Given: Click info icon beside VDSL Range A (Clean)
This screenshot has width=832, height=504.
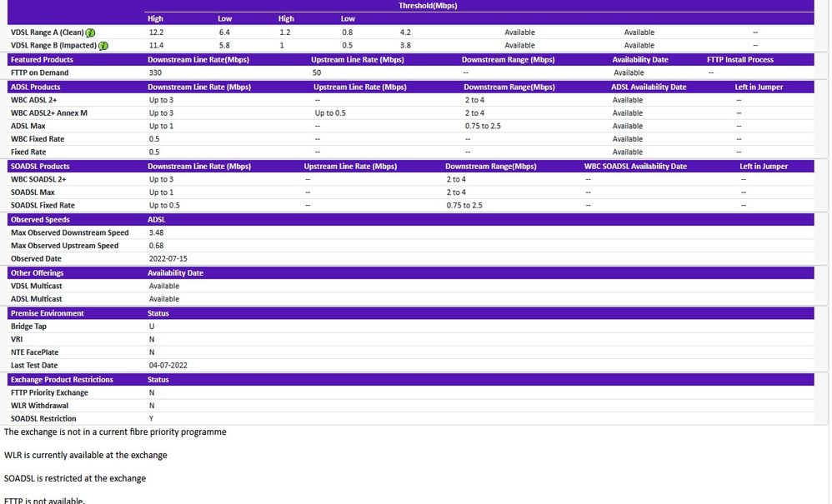Looking at the screenshot, I should pos(90,32).
